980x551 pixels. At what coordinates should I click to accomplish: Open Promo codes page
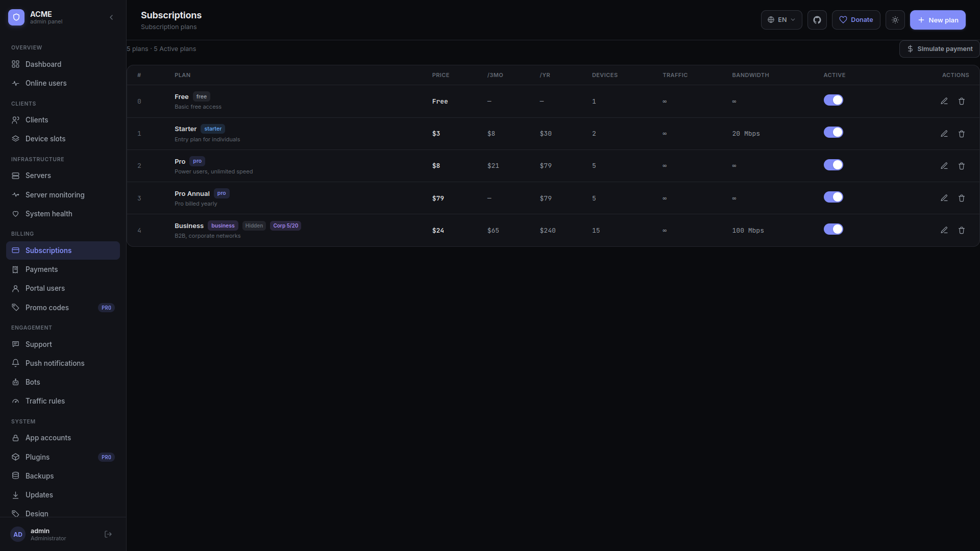63,308
